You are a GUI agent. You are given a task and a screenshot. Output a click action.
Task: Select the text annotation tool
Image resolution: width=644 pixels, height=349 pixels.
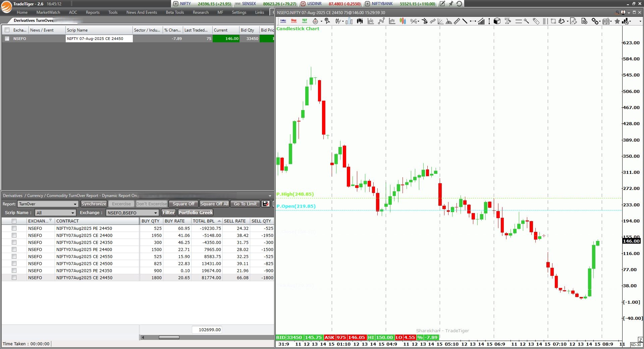pyautogui.click(x=508, y=21)
